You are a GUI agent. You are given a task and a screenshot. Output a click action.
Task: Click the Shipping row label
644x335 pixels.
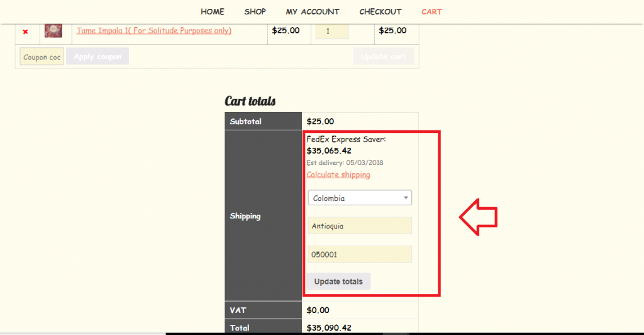click(245, 216)
